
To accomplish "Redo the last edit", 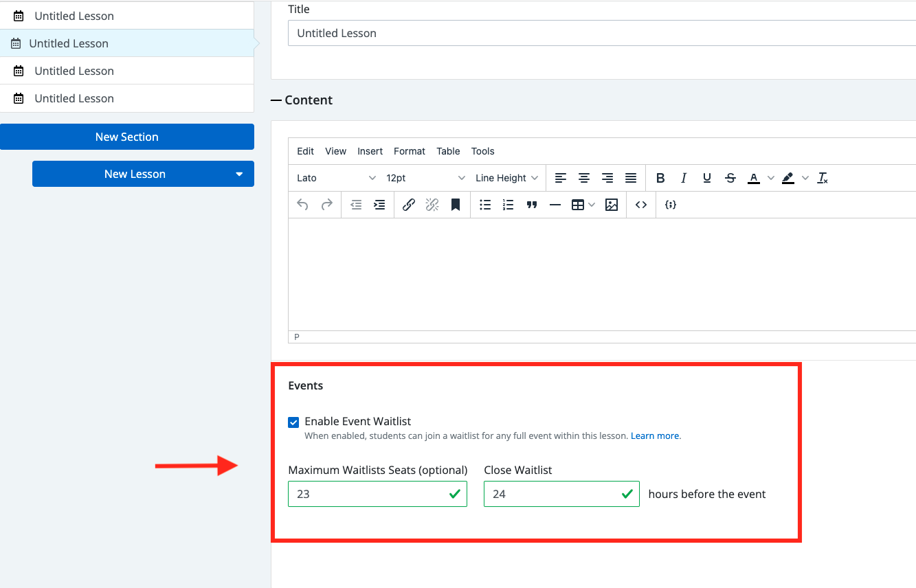I will coord(327,205).
